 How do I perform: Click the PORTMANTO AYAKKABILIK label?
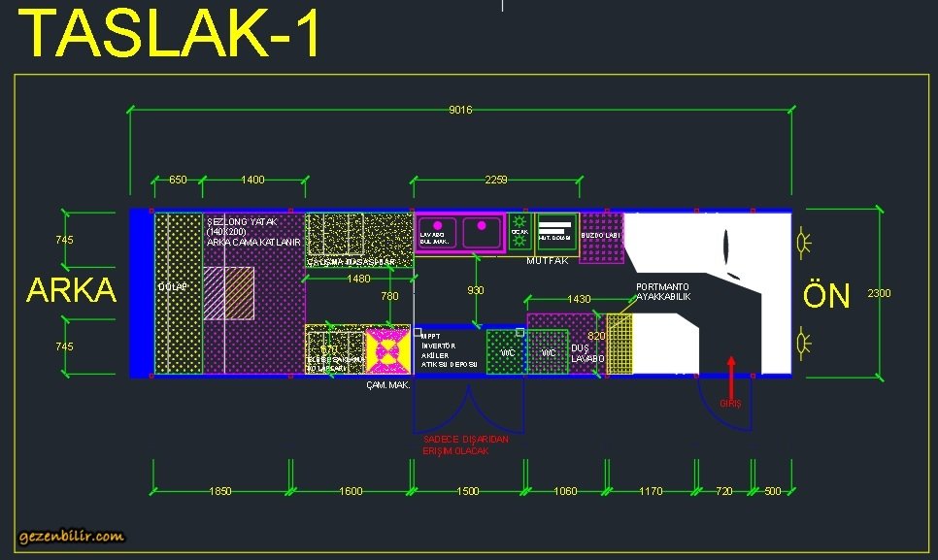[x=663, y=291]
